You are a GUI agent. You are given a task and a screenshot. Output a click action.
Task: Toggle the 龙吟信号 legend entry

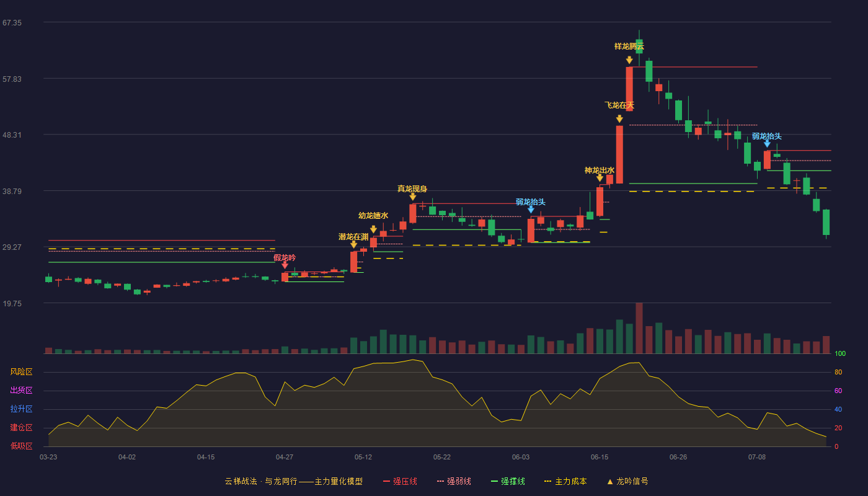pyautogui.click(x=627, y=481)
